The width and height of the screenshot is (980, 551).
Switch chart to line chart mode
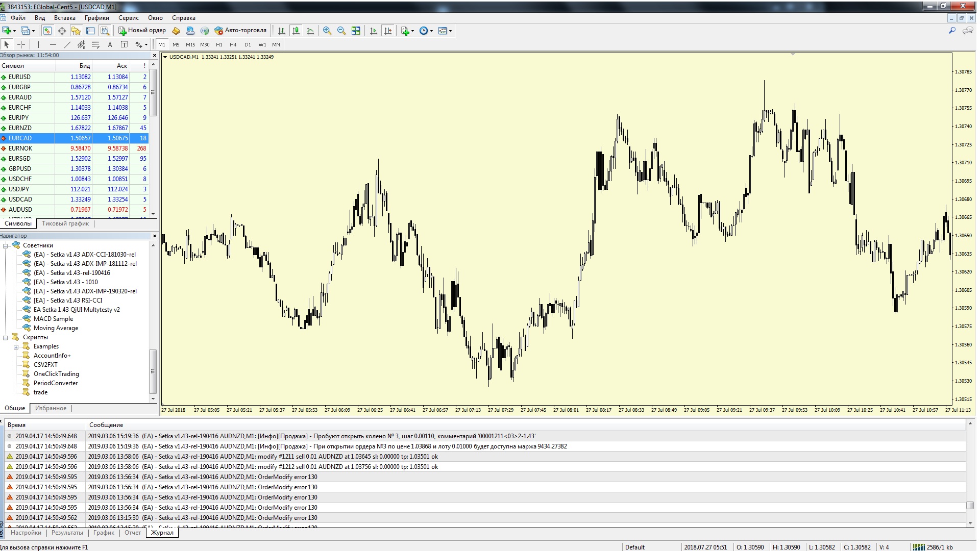pos(310,31)
